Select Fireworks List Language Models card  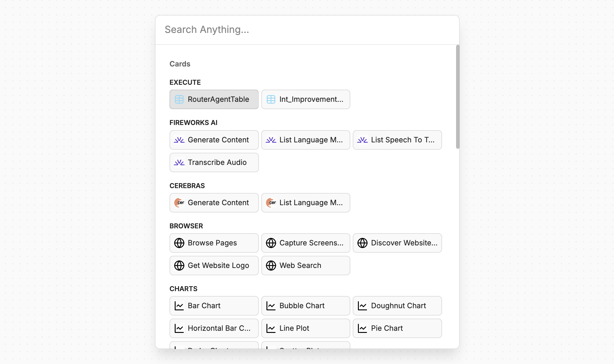click(305, 140)
